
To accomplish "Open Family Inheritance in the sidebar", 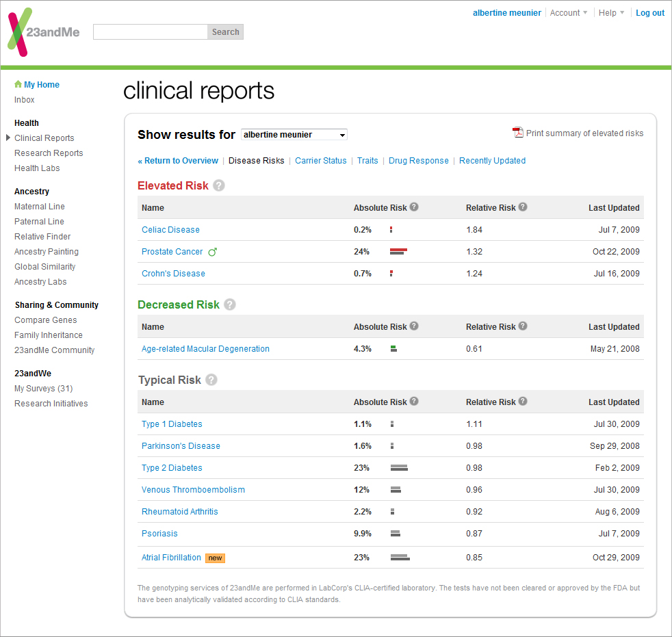I will click(x=49, y=335).
